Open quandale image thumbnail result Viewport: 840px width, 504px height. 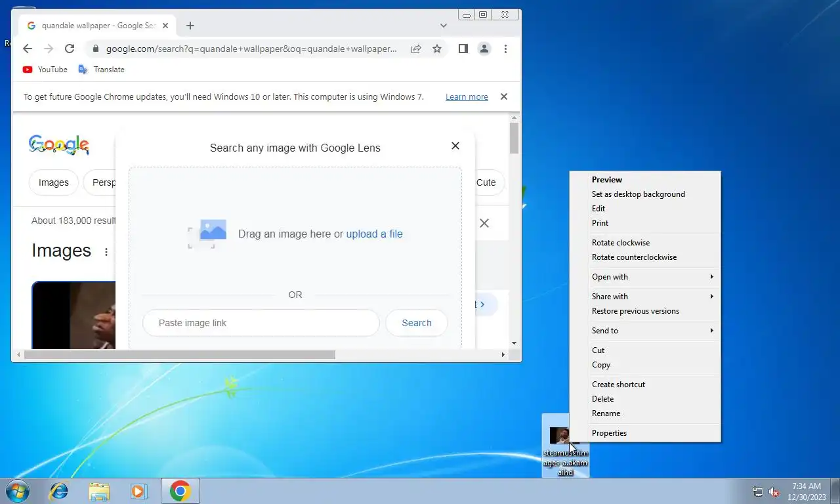73,315
